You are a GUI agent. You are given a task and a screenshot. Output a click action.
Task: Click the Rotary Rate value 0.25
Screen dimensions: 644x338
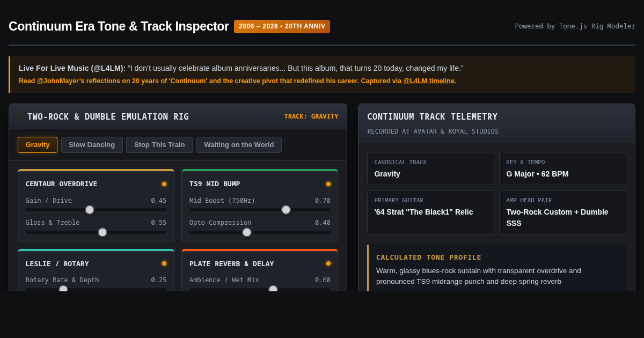(159, 280)
